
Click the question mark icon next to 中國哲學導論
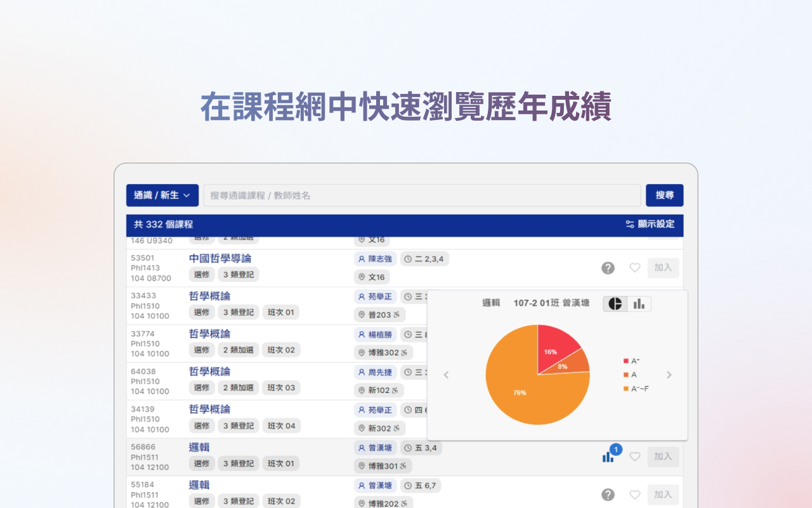pos(608,267)
